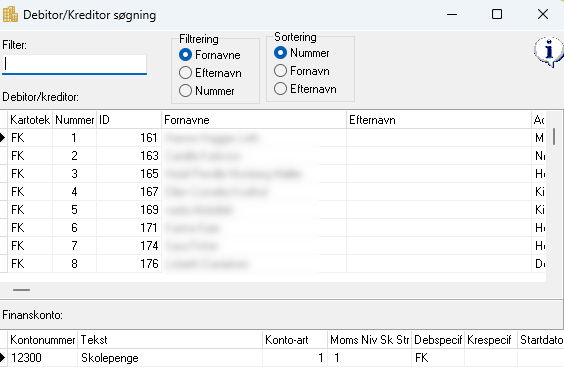Select Nummer under Sortering

[281, 53]
